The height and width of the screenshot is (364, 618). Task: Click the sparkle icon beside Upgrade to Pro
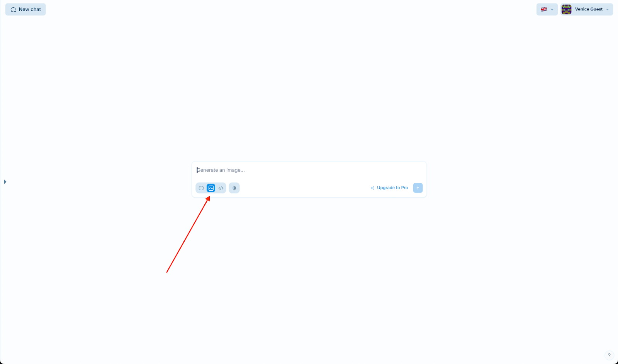[372, 188]
